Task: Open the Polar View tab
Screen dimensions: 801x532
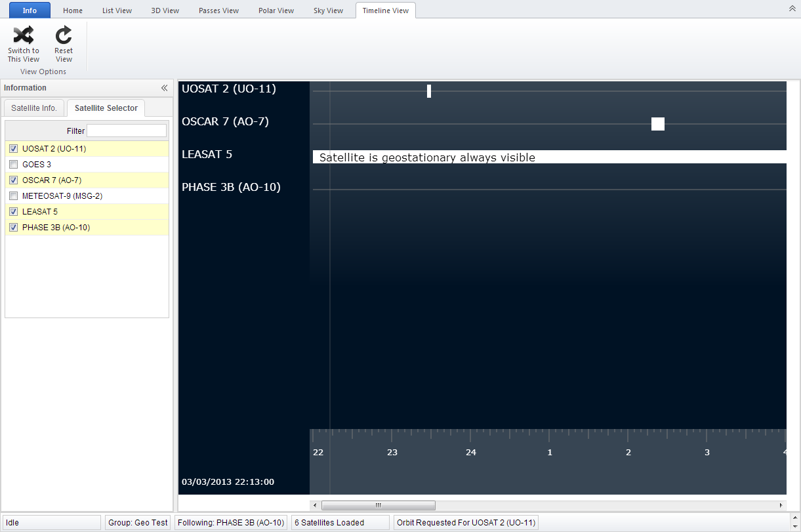Action: click(276, 10)
